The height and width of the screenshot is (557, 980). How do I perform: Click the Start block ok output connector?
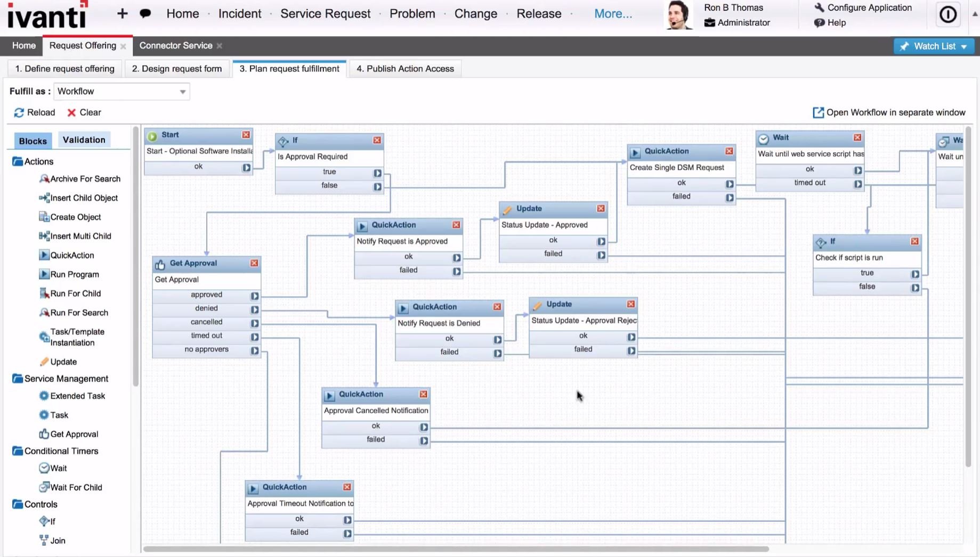point(246,167)
